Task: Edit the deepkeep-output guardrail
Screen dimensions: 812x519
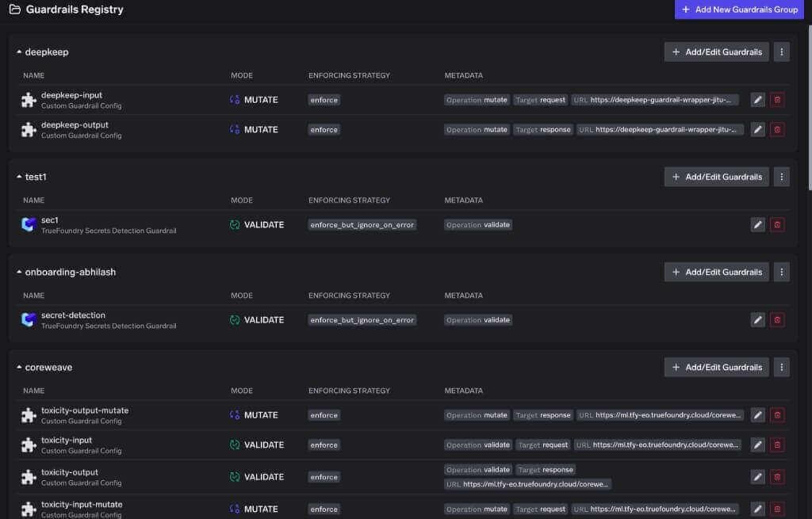Action: pos(757,129)
